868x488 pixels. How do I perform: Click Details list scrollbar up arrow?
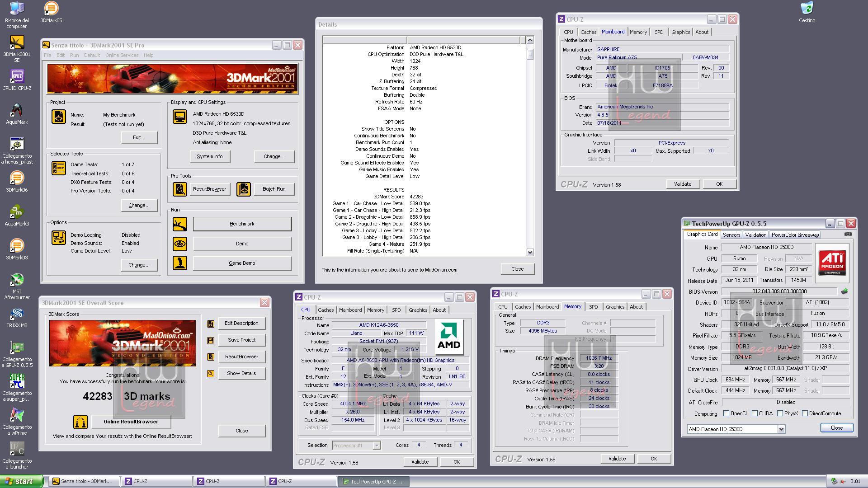pyautogui.click(x=530, y=40)
